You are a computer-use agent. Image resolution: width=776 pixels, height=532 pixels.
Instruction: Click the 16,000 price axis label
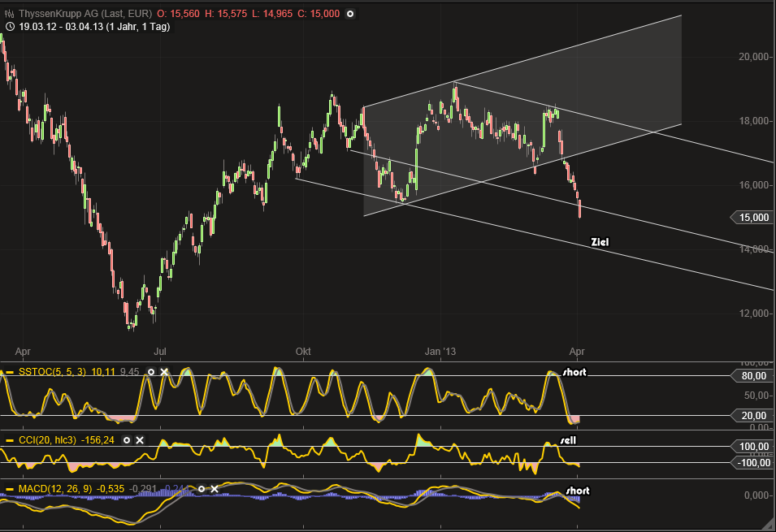tap(754, 185)
